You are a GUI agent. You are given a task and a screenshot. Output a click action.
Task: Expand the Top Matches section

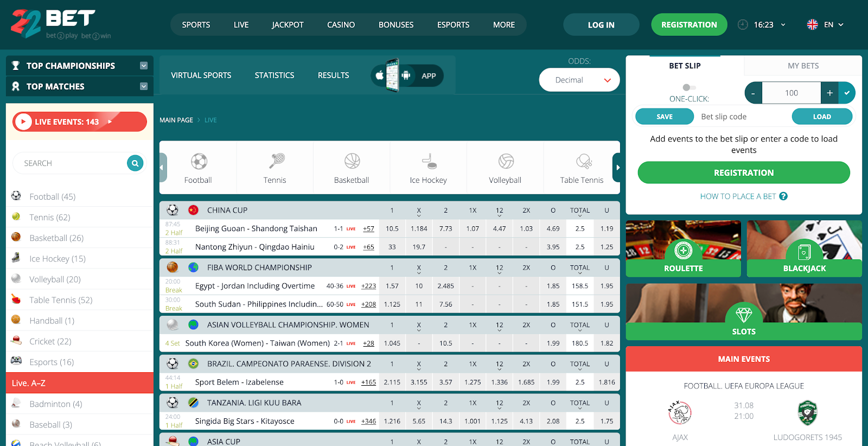click(x=144, y=86)
